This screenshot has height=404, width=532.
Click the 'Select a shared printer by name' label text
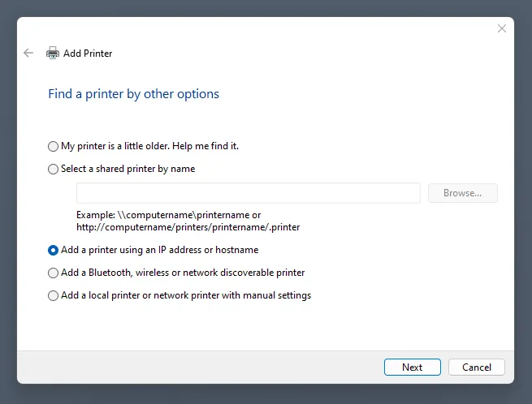pos(128,169)
